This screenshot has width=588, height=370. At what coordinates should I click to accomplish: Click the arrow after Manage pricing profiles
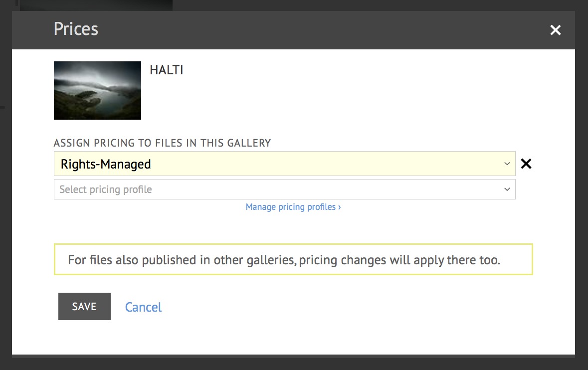[x=340, y=207]
